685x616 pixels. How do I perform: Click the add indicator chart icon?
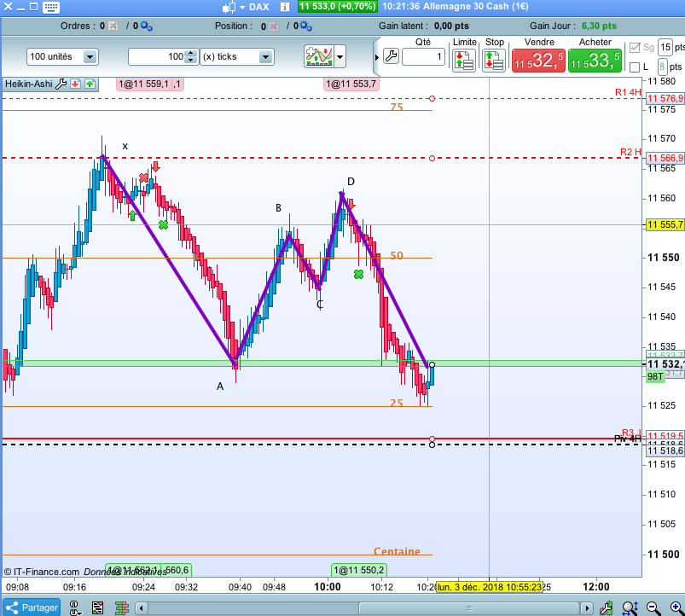(319, 56)
